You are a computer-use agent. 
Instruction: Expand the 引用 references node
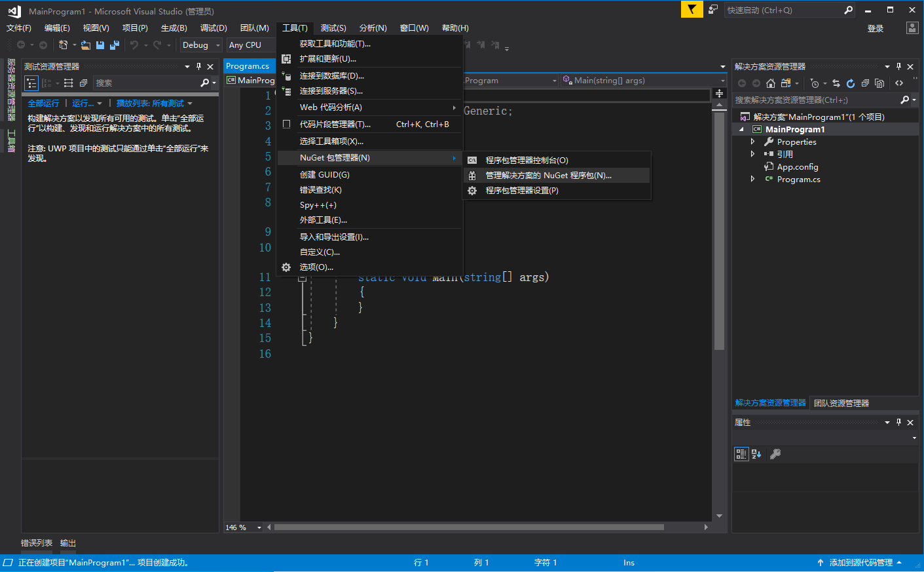[752, 154]
